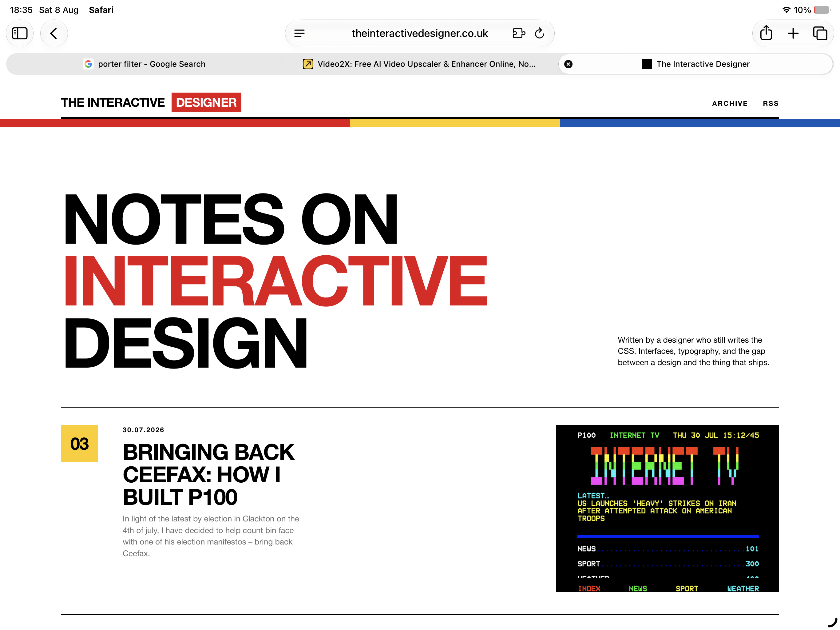The height and width of the screenshot is (630, 840).
Task: Select The Interactive Designer tab
Action: coord(695,64)
